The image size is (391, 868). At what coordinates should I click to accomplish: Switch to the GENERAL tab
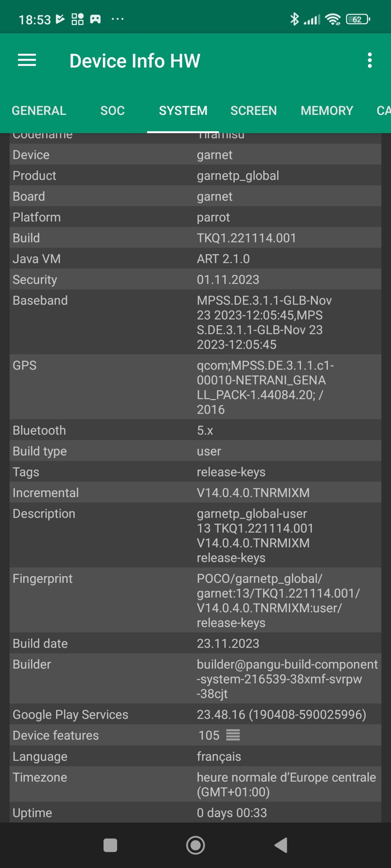point(39,111)
